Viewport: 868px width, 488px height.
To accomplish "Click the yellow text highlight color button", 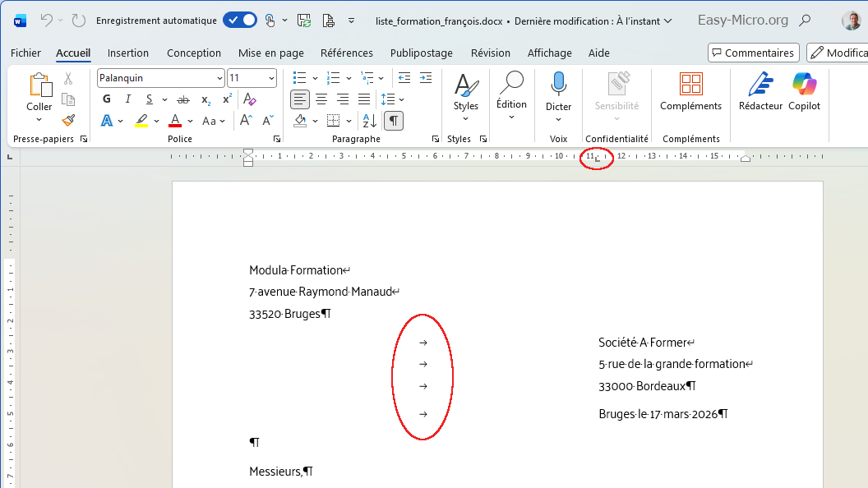I will tap(141, 121).
